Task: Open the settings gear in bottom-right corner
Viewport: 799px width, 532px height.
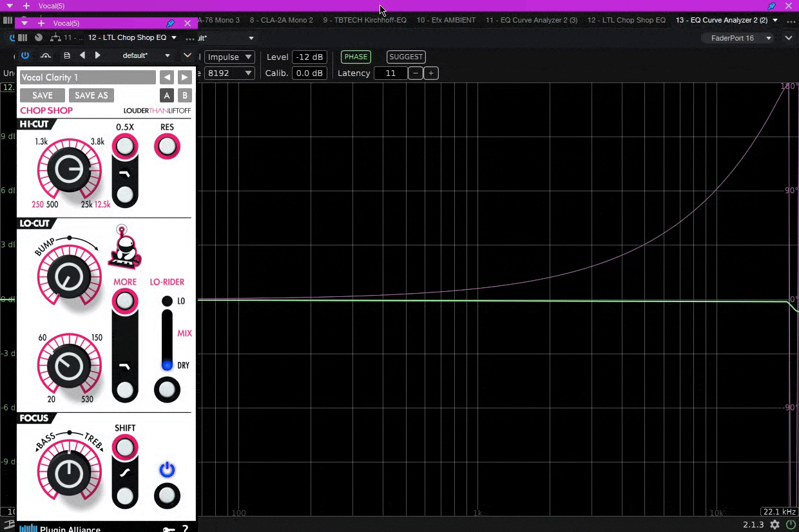Action: click(x=775, y=525)
